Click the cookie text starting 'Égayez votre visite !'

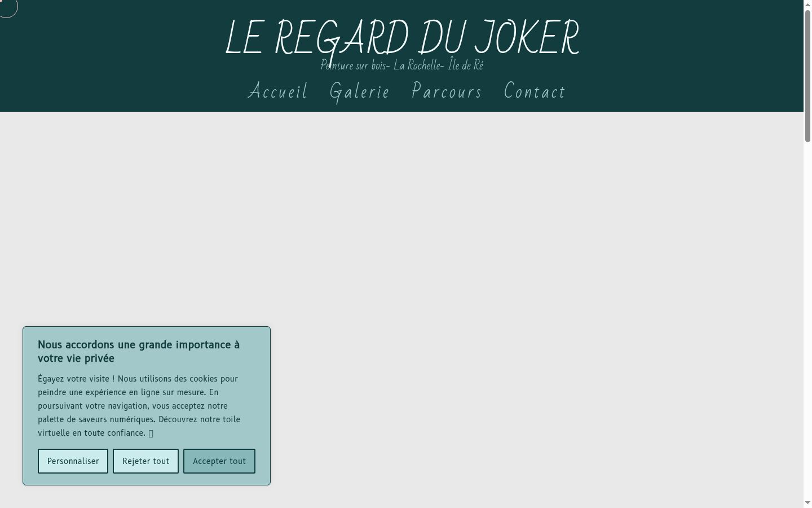tap(139, 406)
